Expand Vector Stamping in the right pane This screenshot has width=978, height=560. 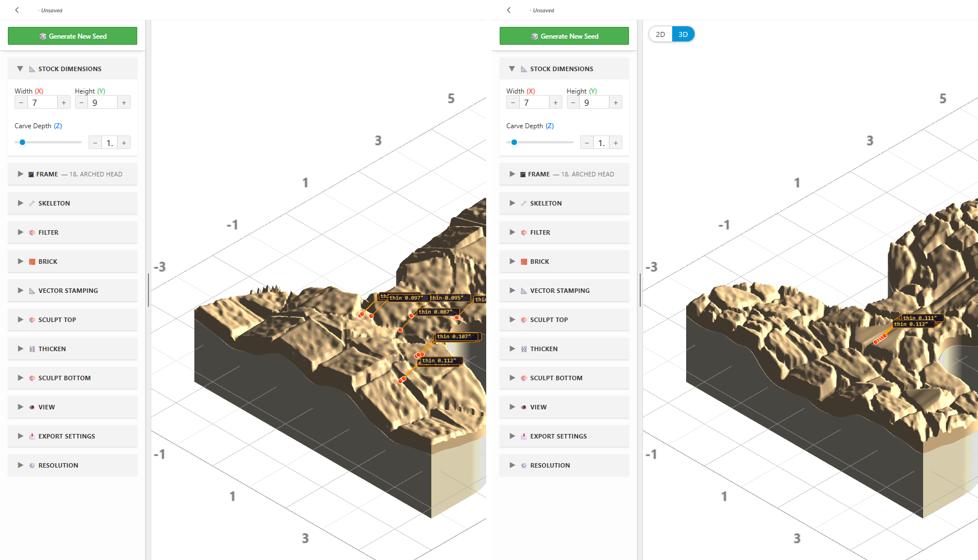click(x=564, y=291)
